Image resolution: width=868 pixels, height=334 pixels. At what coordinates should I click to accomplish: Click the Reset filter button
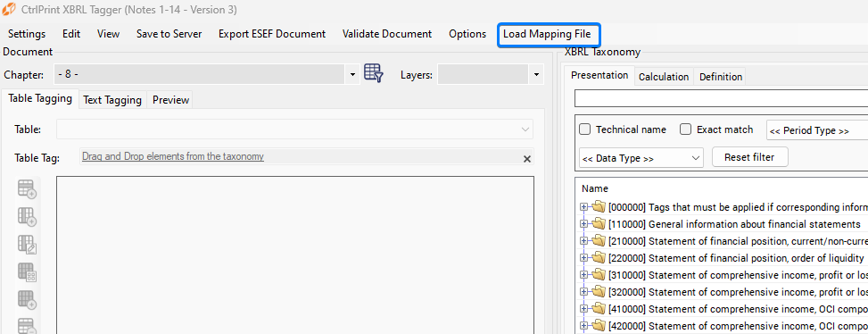(x=749, y=157)
